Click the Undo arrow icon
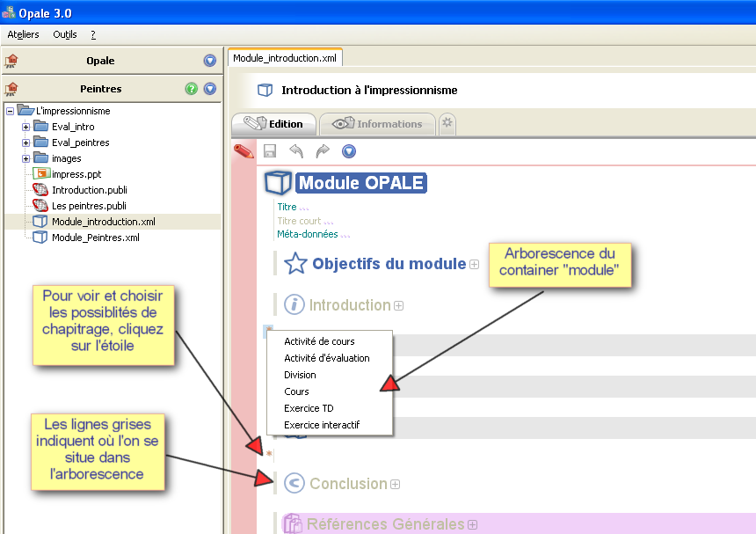Screen dimensions: 756x534 [x=296, y=151]
